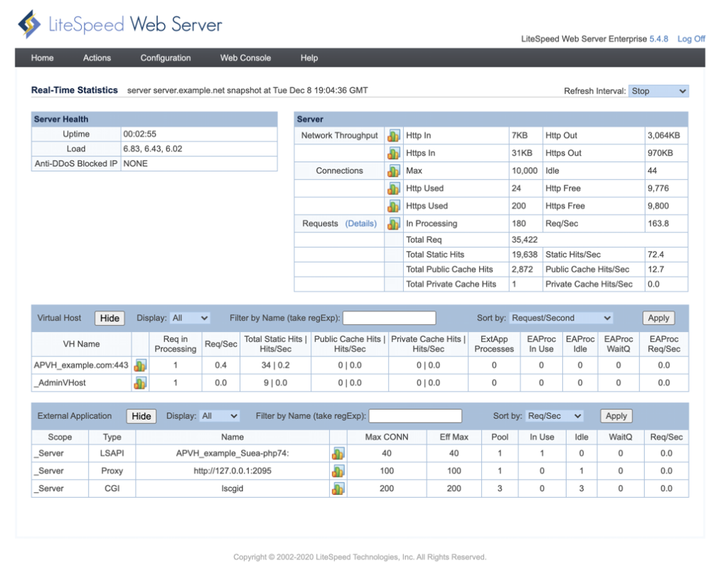Hide the Virtual Host table

click(x=109, y=318)
